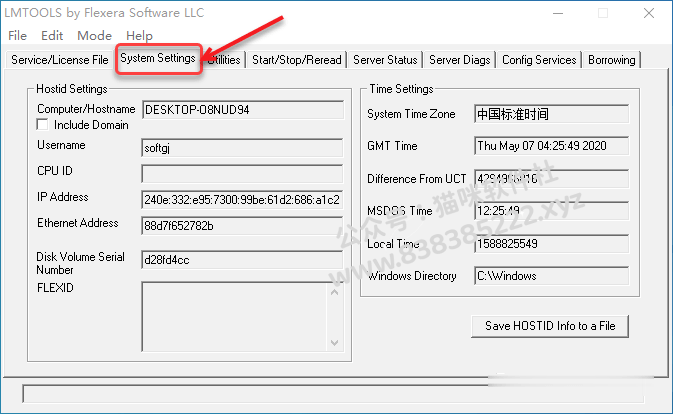Go to the Server Status tab
Image resolution: width=673 pixels, height=414 pixels.
(x=385, y=60)
